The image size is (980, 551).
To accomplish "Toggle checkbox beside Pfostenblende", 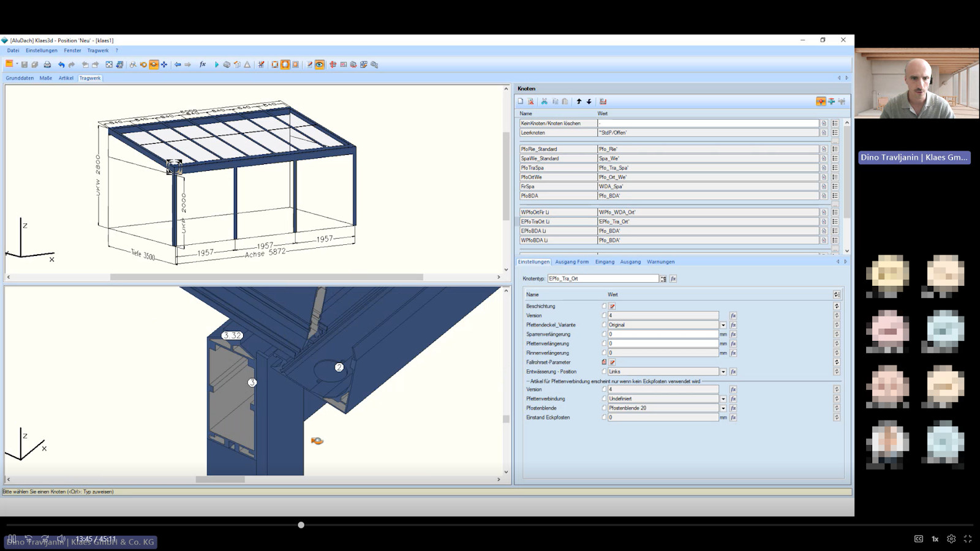I will click(604, 408).
